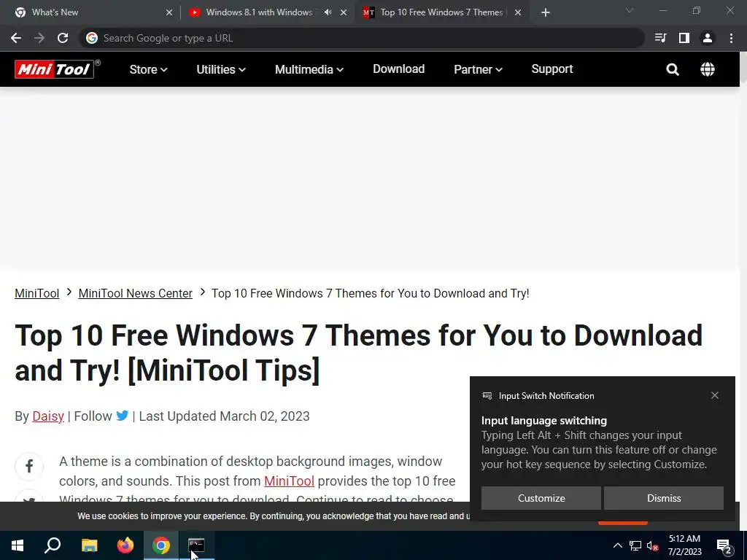
Task: Focus the Chrome address bar
Action: coord(362,38)
